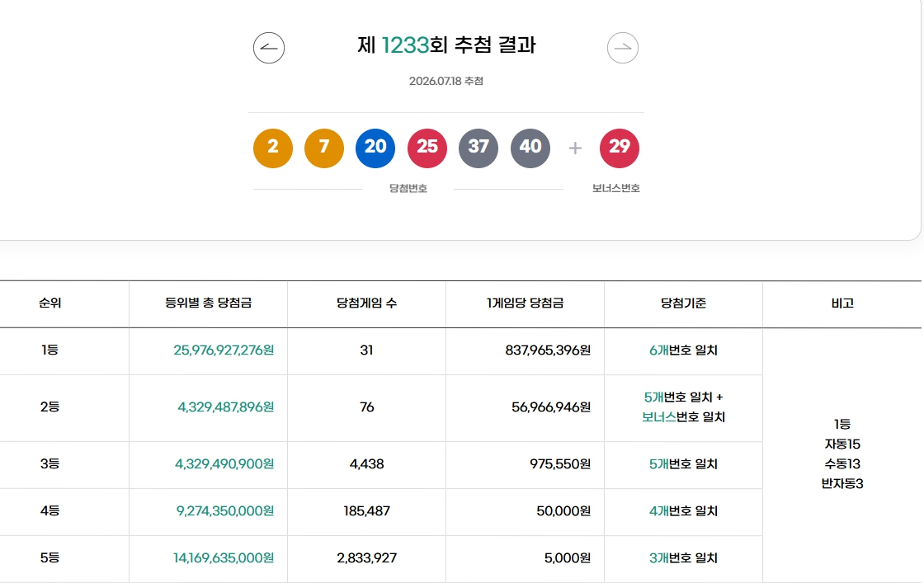This screenshot has width=924, height=583.
Task: Click the '당첨기준' column header
Action: 684,303
